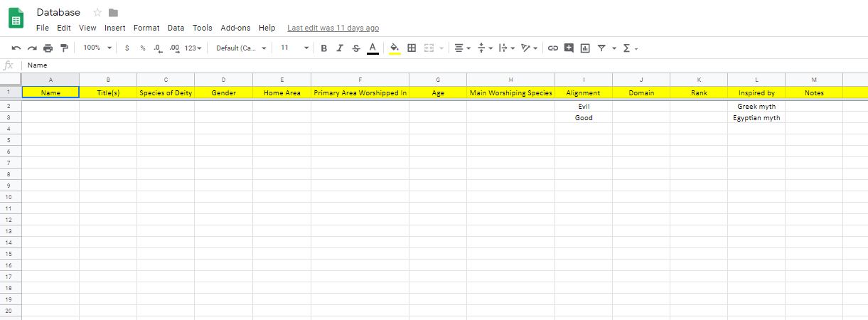This screenshot has height=320, width=868.
Task: Open the yellow Fill color picker
Action: (x=395, y=48)
